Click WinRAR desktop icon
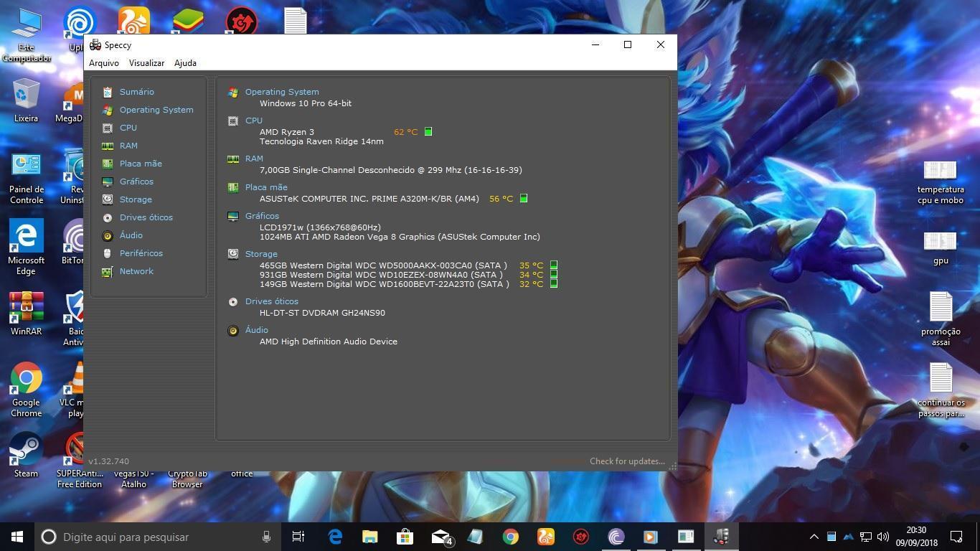Image resolution: width=980 pixels, height=551 pixels. (26, 313)
